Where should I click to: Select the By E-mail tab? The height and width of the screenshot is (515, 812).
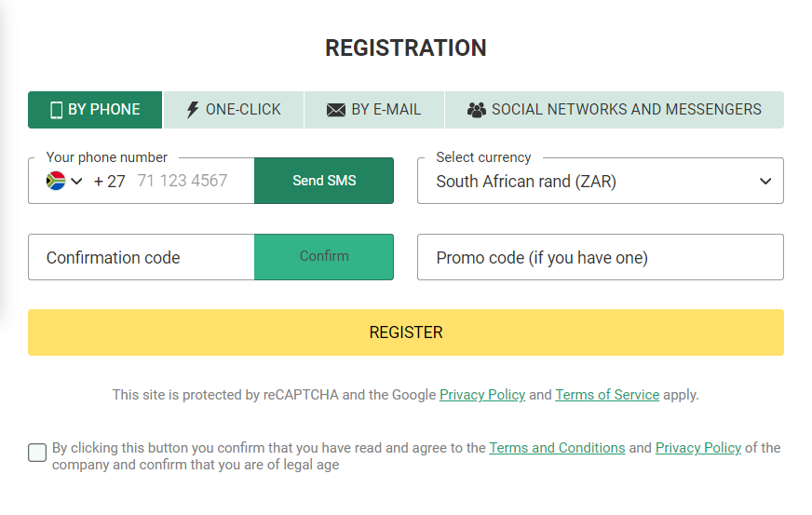[374, 110]
